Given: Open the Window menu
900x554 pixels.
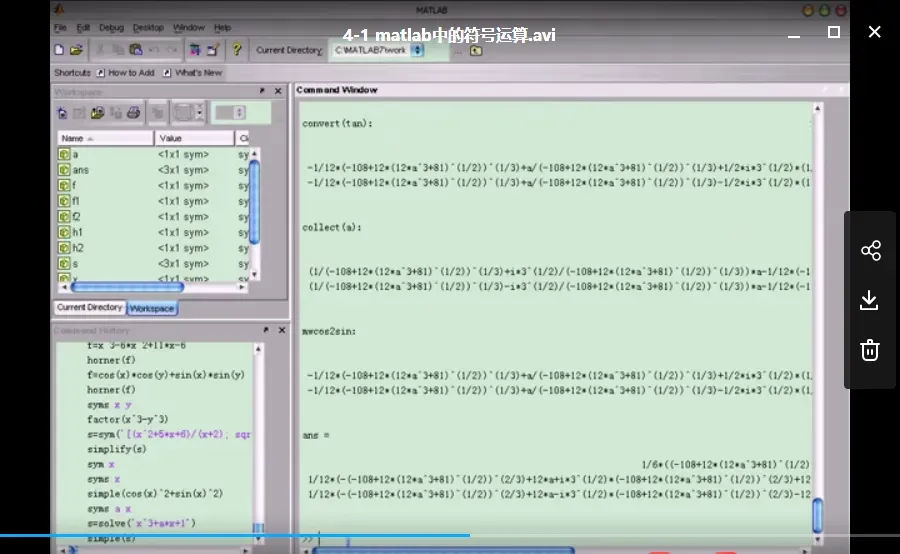Looking at the screenshot, I should [x=189, y=28].
